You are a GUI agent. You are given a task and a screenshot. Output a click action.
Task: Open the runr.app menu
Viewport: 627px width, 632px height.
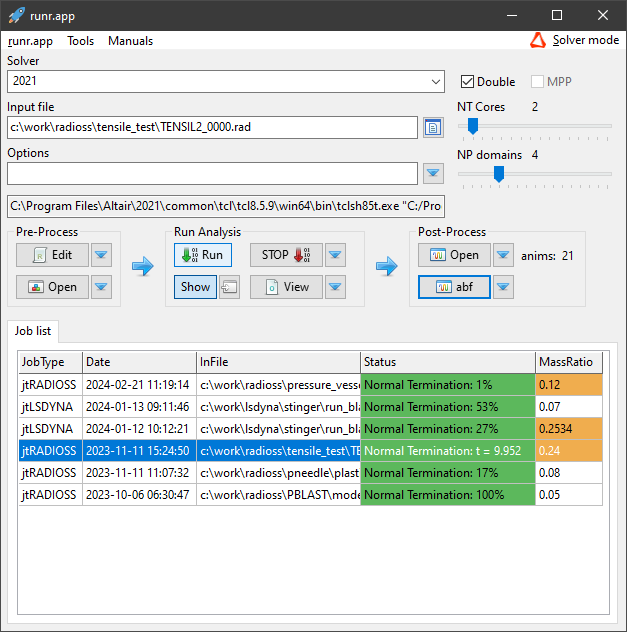point(30,41)
